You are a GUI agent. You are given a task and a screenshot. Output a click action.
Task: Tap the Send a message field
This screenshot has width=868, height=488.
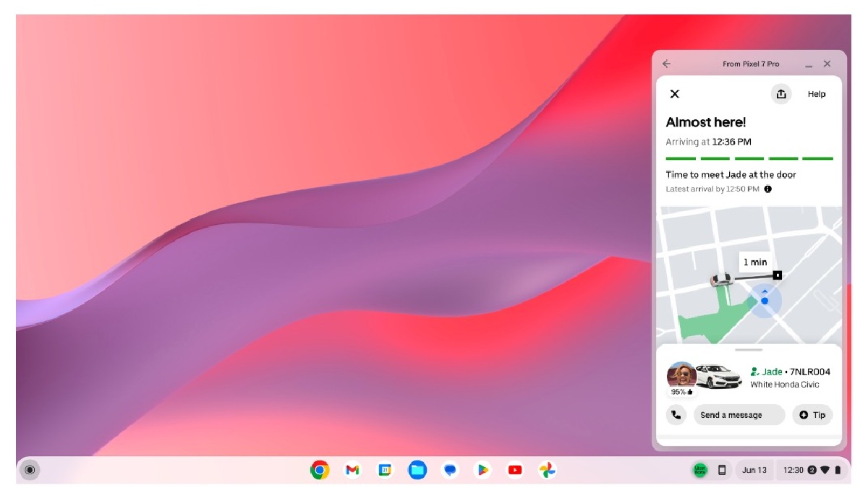pos(739,414)
